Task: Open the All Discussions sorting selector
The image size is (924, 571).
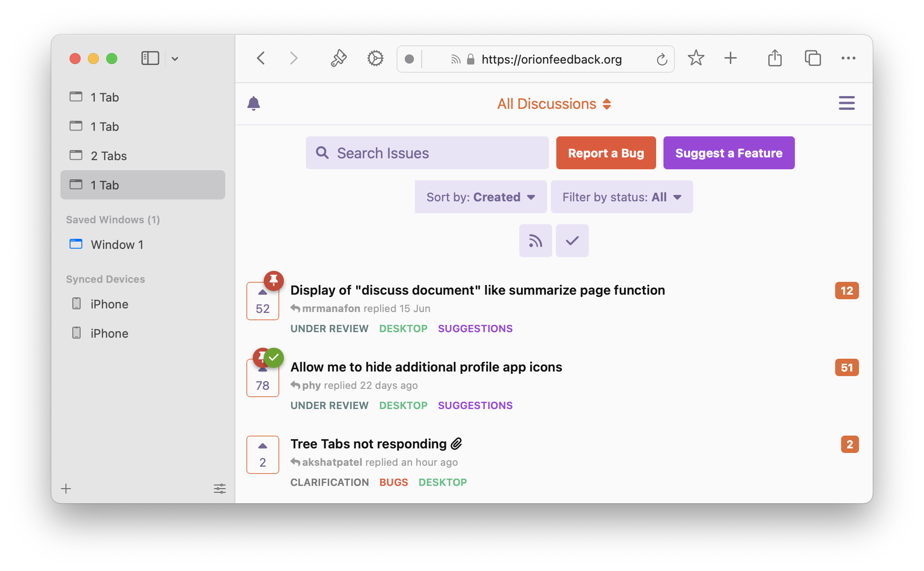Action: (554, 103)
